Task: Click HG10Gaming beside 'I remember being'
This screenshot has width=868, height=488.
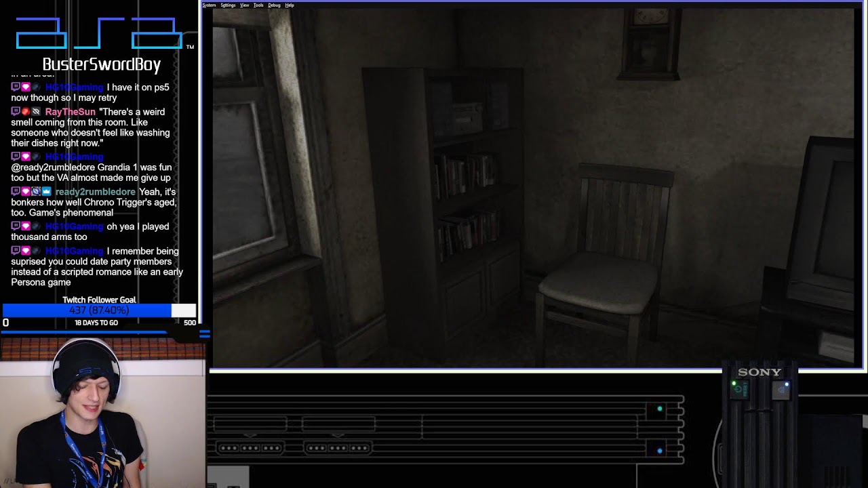Action: coord(75,251)
